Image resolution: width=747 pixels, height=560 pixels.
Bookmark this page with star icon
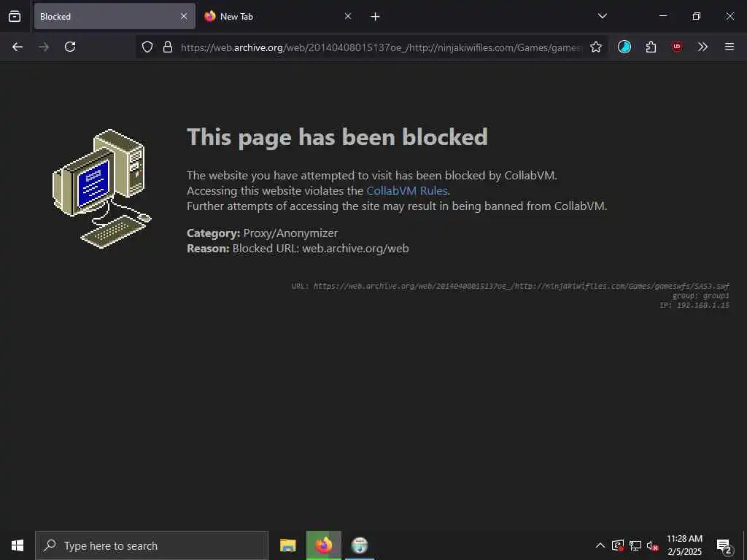(x=595, y=47)
